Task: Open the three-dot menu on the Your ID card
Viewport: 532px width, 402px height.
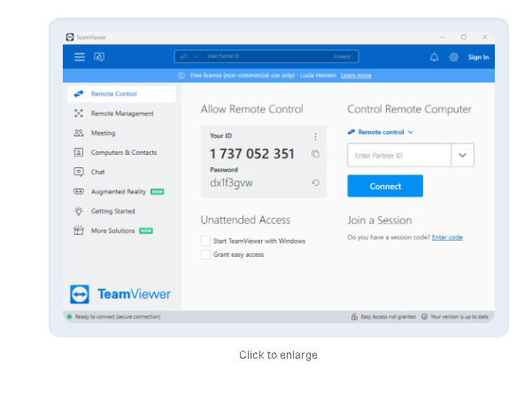Action: [x=315, y=136]
